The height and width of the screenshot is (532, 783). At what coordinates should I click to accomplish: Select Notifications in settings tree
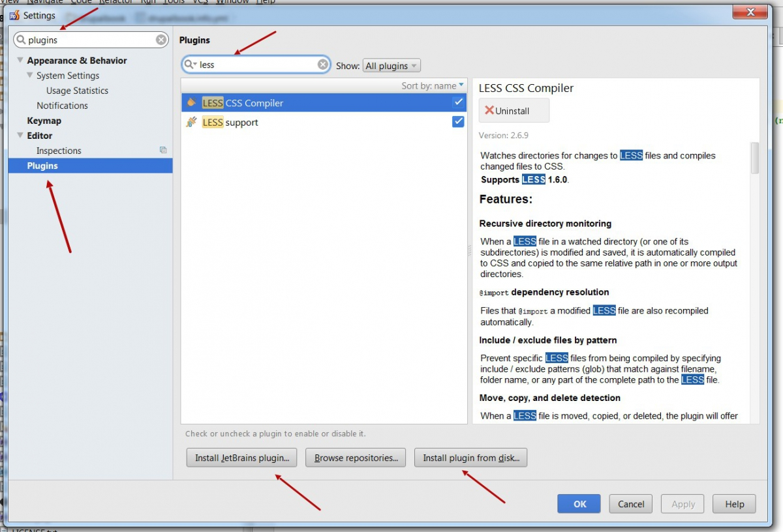62,106
